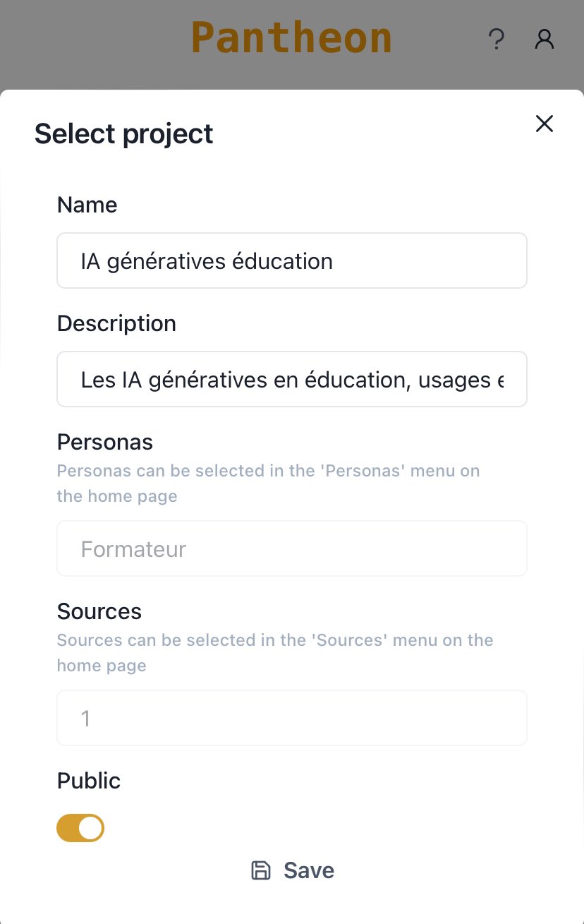Click the Public label above the toggle
Screen dimensions: 584x924
[89, 781]
